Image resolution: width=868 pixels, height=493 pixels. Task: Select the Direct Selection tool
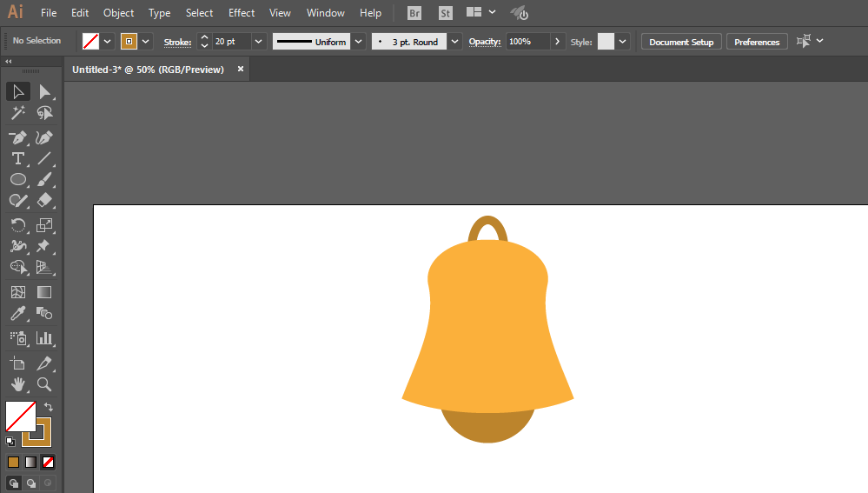pyautogui.click(x=44, y=92)
